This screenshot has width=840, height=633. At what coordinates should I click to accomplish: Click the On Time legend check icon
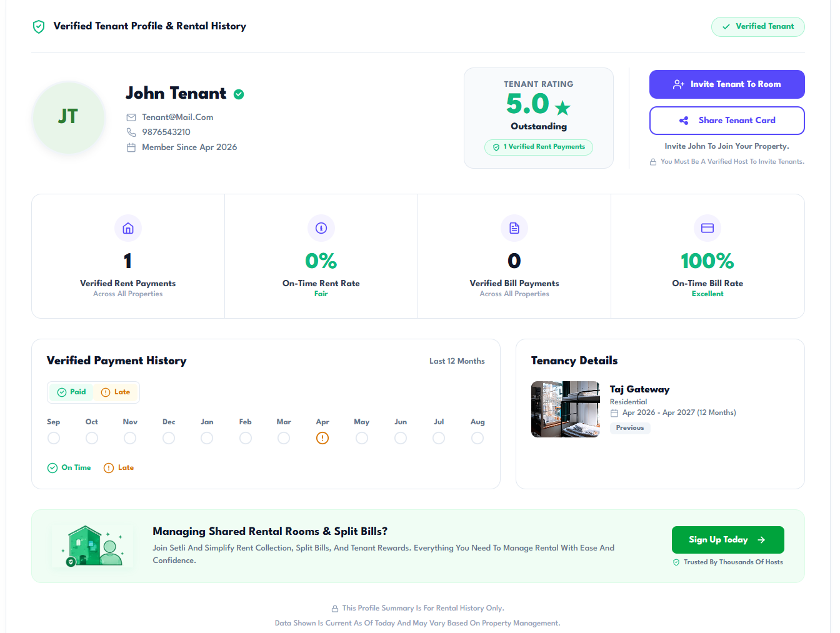coord(52,468)
